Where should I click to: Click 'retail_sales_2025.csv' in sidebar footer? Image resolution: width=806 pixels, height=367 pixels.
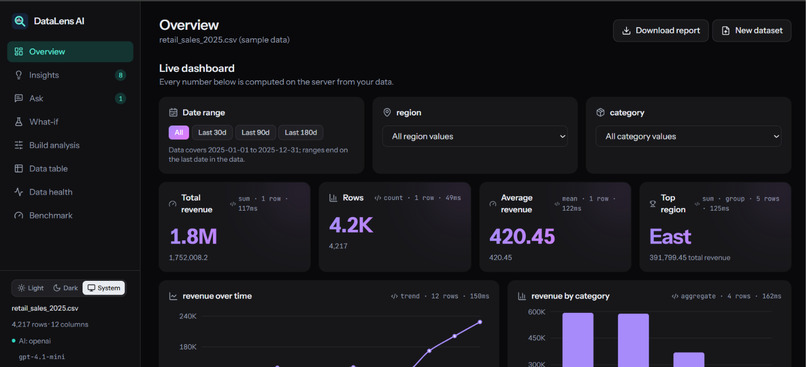coord(45,308)
